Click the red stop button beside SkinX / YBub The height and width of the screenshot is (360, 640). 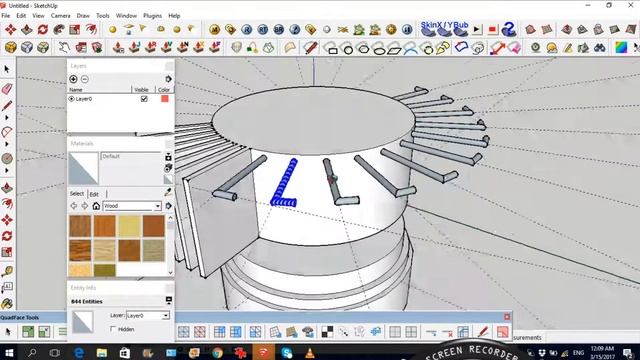pos(492,29)
